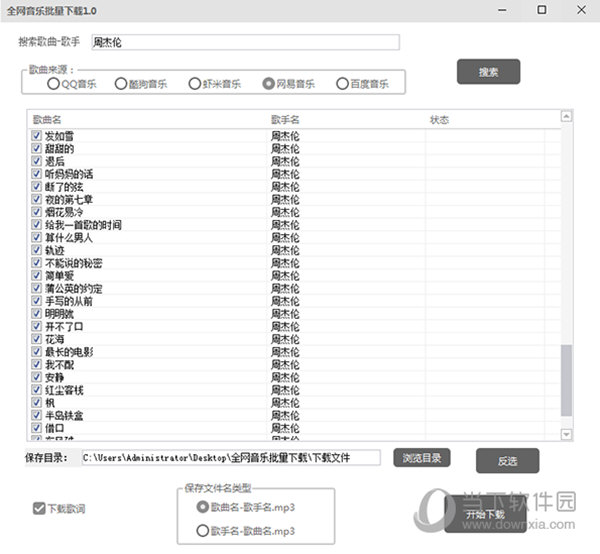600x554 pixels.
Task: Click the song title 发如雪
Action: (x=59, y=136)
